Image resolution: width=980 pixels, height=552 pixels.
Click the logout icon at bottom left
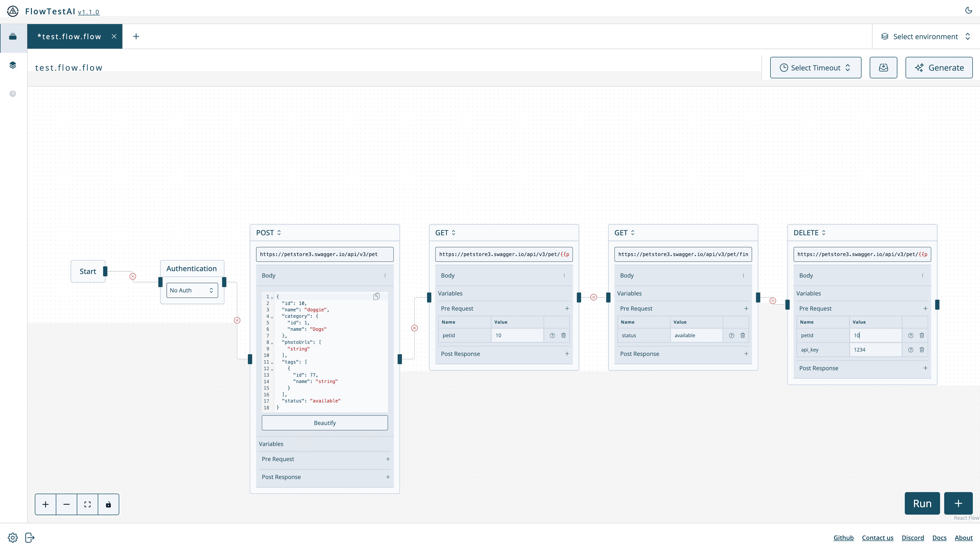30,537
